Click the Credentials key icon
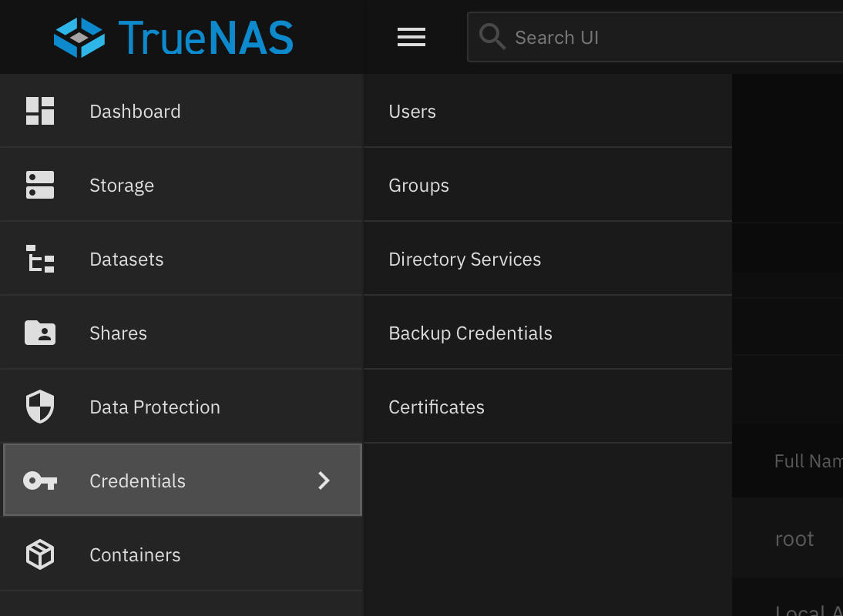Viewport: 843px width, 616px height. coord(40,481)
